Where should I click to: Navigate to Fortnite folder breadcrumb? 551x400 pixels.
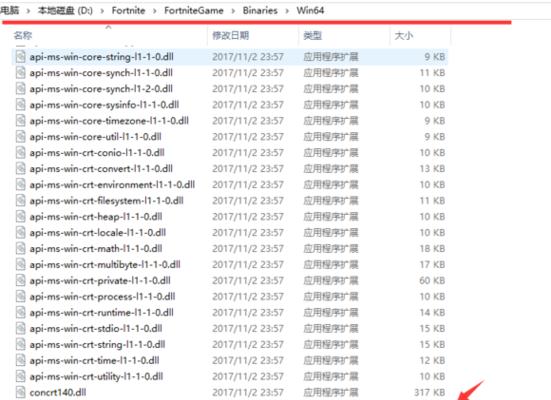pyautogui.click(x=128, y=11)
